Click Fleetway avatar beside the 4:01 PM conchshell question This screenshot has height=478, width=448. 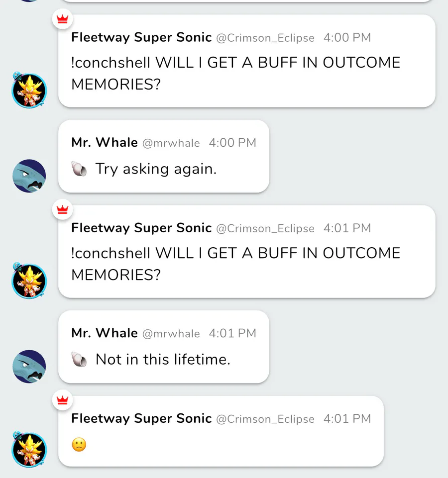click(x=29, y=281)
